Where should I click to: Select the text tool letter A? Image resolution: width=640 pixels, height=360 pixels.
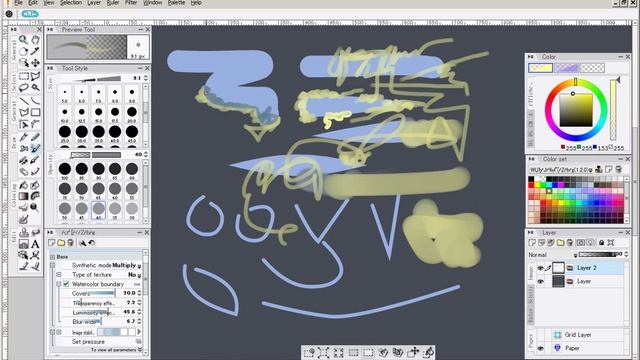(x=36, y=244)
